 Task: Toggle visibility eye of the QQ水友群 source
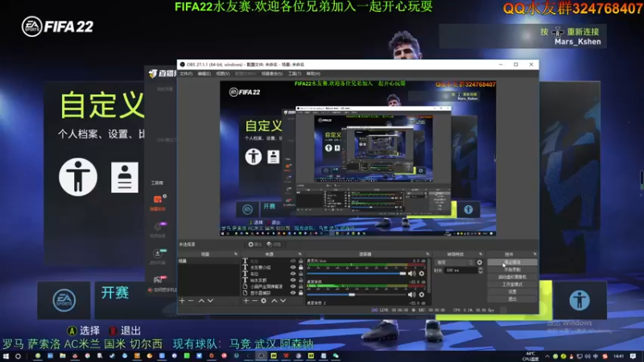point(293,280)
